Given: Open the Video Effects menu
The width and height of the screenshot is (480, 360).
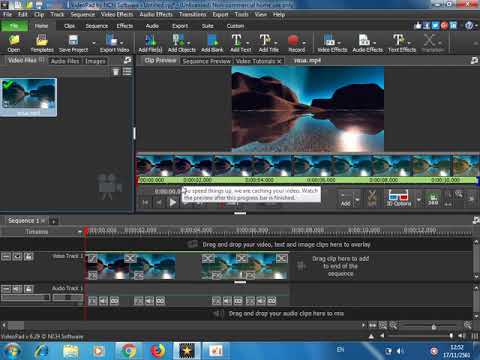Looking at the screenshot, I should coord(117,14).
